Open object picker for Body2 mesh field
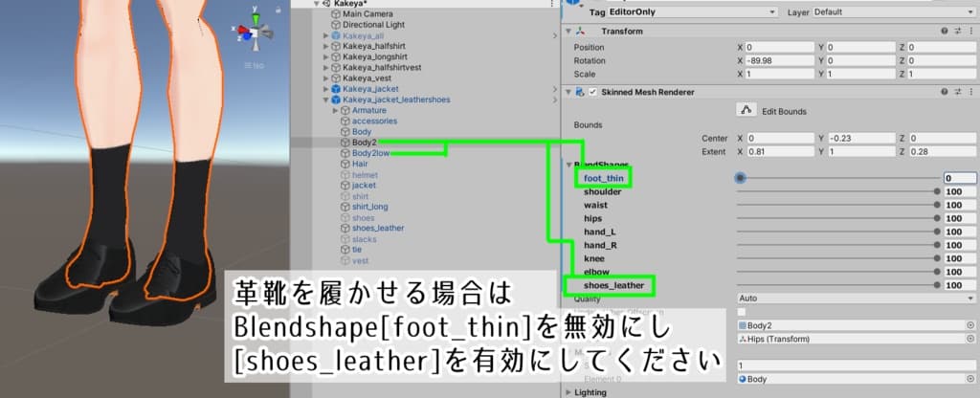The image size is (980, 398). point(970,325)
